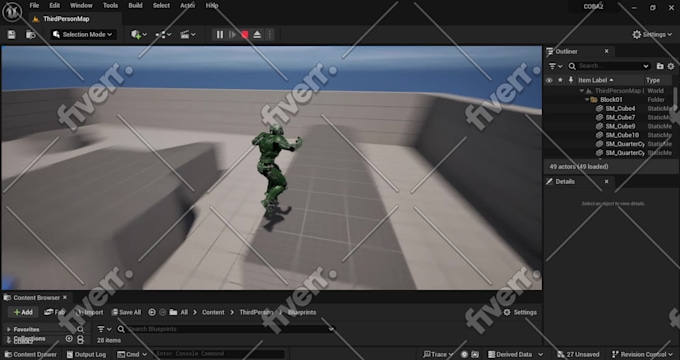This screenshot has height=360, width=680.
Task: Open the Select menu
Action: pos(161,6)
